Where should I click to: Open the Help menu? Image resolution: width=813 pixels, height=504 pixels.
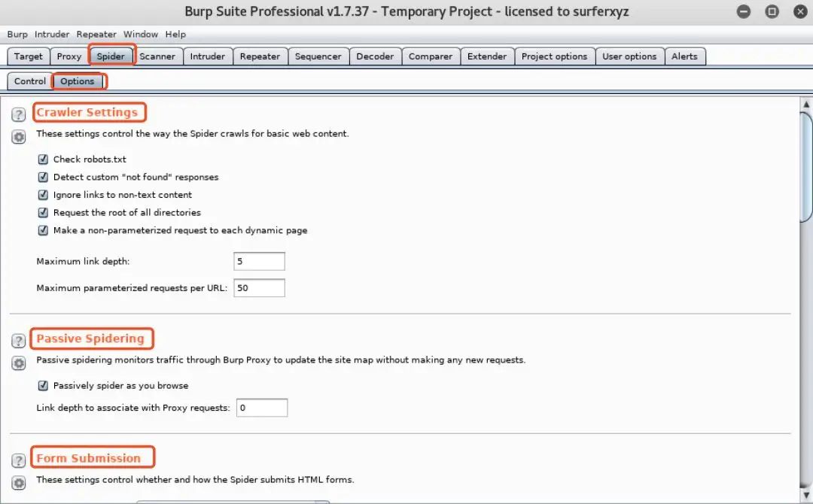[x=175, y=34]
